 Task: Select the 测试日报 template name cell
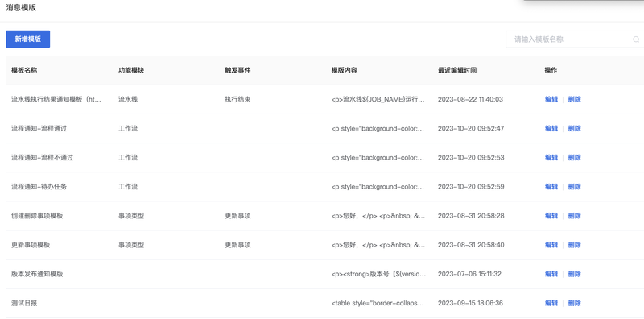point(24,304)
